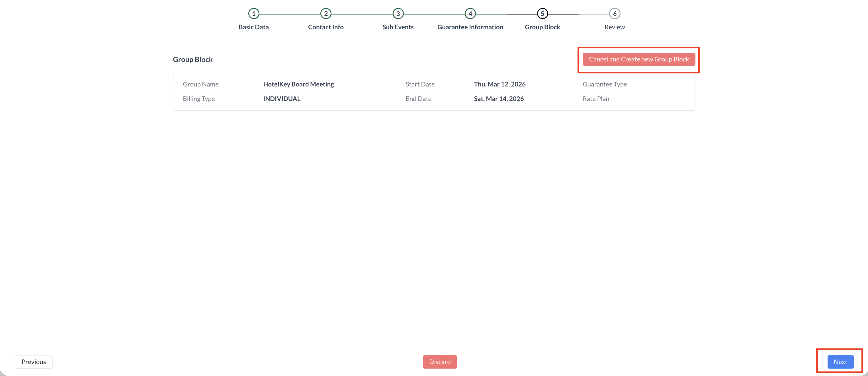Jump to Review step label
Viewport: 868px width, 376px height.
pos(615,27)
